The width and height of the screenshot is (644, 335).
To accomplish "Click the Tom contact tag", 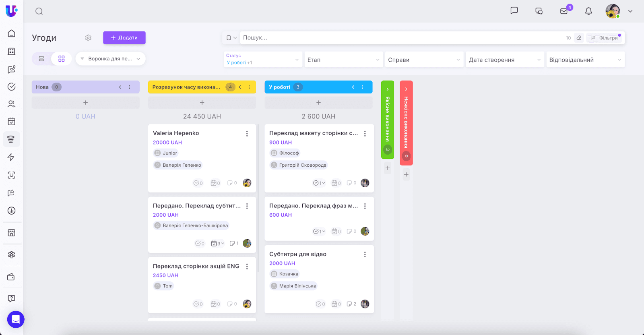I will 163,286.
